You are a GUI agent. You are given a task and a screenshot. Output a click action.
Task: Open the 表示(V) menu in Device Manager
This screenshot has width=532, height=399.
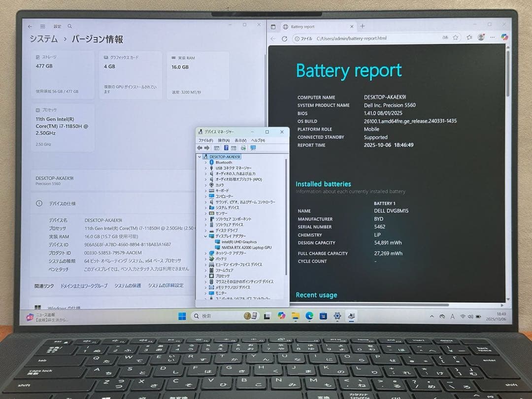click(x=240, y=141)
